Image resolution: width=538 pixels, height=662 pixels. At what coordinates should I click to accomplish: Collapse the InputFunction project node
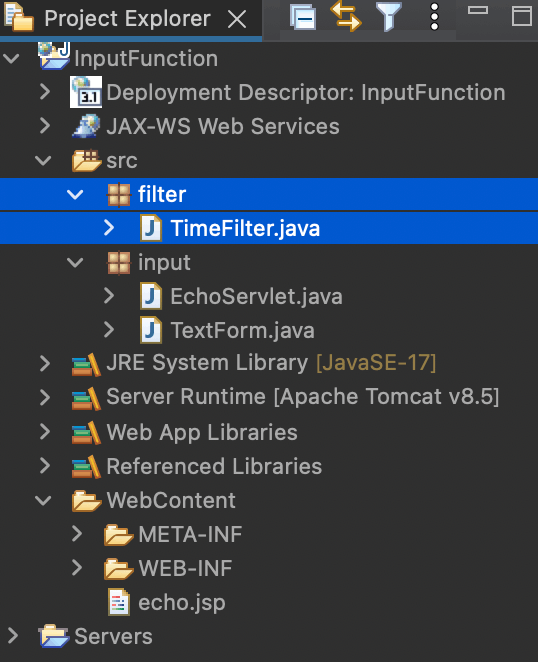(x=11, y=58)
